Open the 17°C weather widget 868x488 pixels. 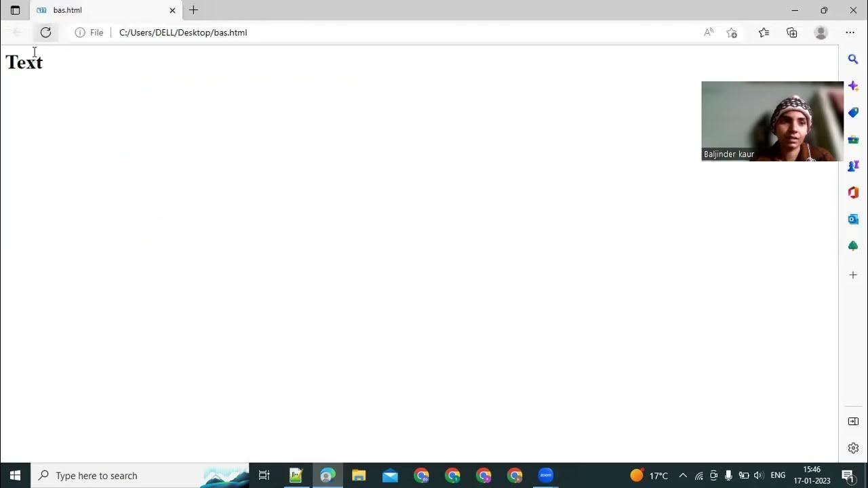pos(649,475)
